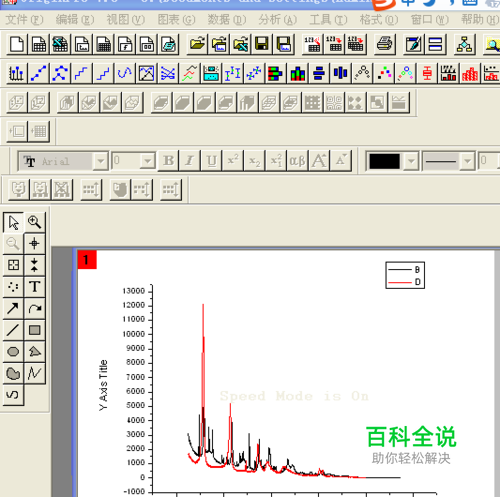Open the 视图(V) menu
Viewport: 500px width, 497px height.
126,20
